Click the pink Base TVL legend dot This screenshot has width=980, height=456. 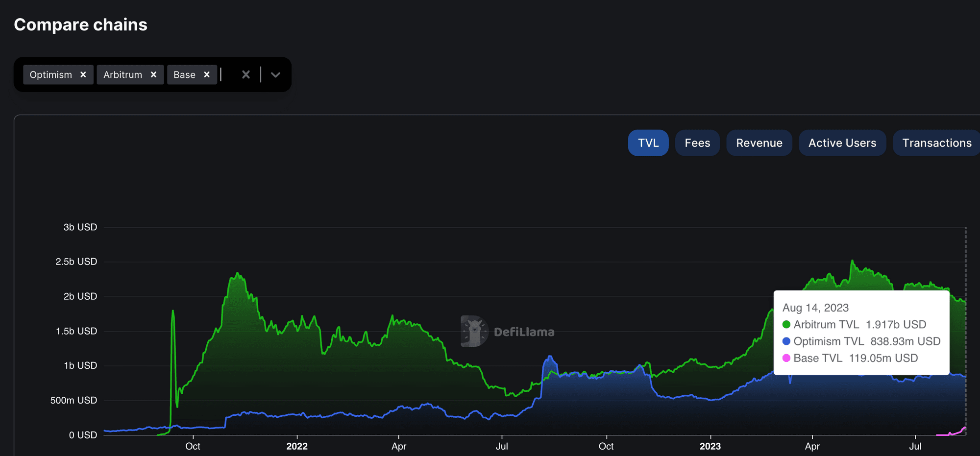tap(786, 358)
